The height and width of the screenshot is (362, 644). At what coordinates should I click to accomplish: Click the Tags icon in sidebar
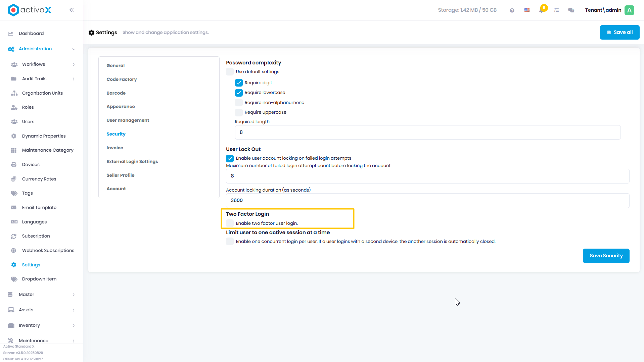[14, 193]
